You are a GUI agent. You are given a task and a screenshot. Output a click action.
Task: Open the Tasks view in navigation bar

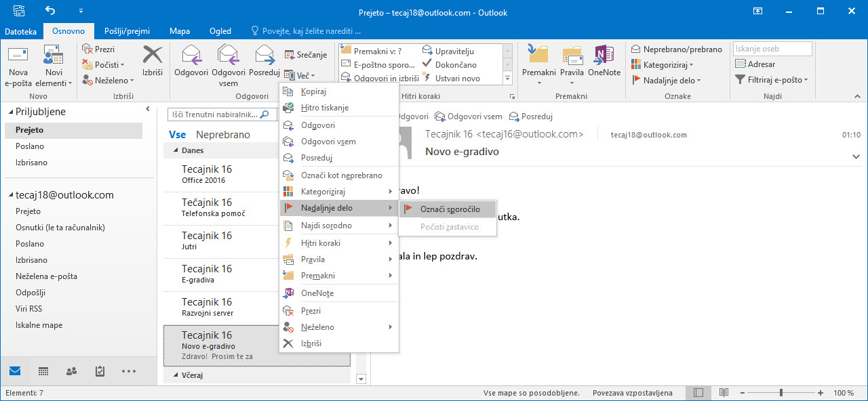click(100, 371)
